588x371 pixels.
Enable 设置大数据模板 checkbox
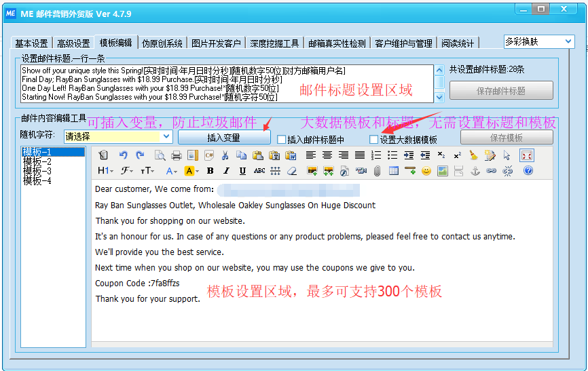tap(373, 140)
